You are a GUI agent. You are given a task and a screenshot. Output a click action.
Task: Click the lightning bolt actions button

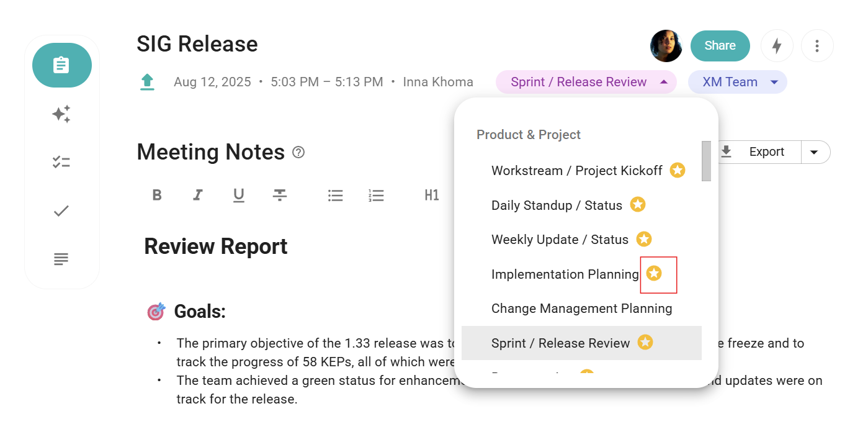[777, 46]
